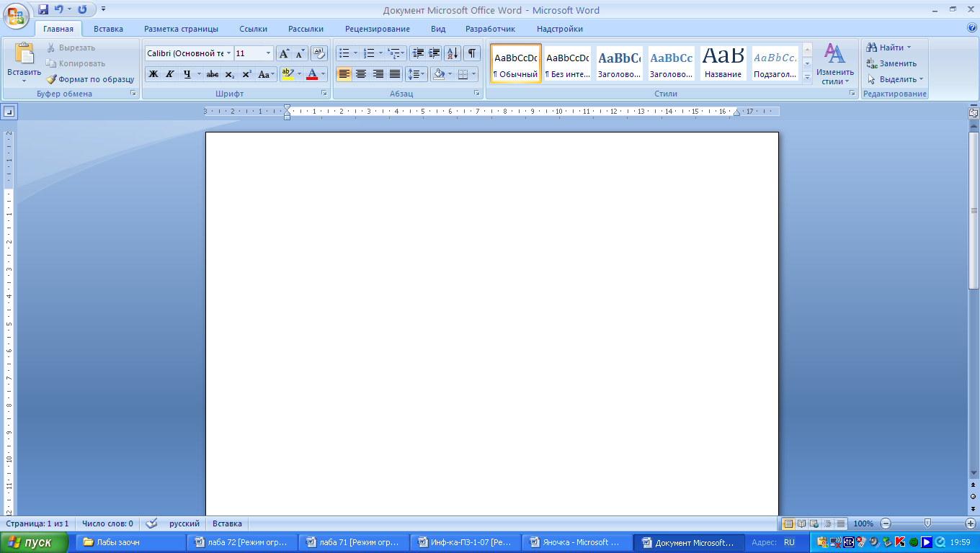This screenshot has width=980, height=553.
Task: Toggle show paragraph marks (¶)
Action: 472,53
